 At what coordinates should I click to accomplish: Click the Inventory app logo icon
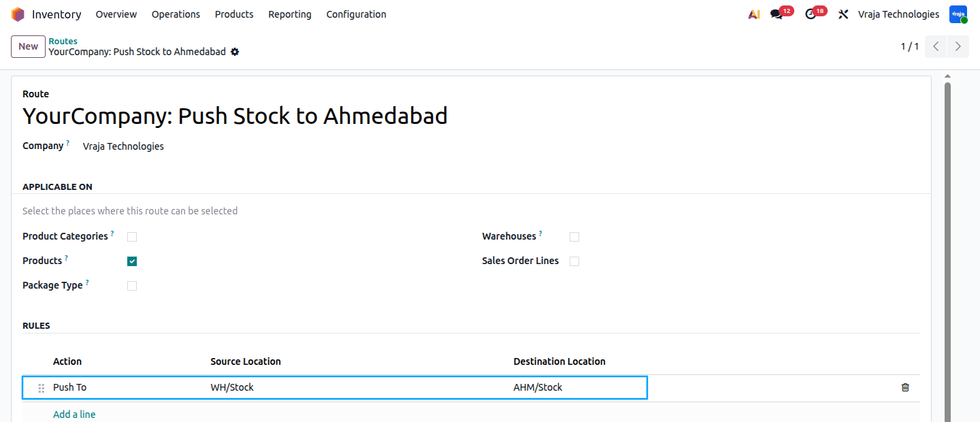[x=18, y=14]
